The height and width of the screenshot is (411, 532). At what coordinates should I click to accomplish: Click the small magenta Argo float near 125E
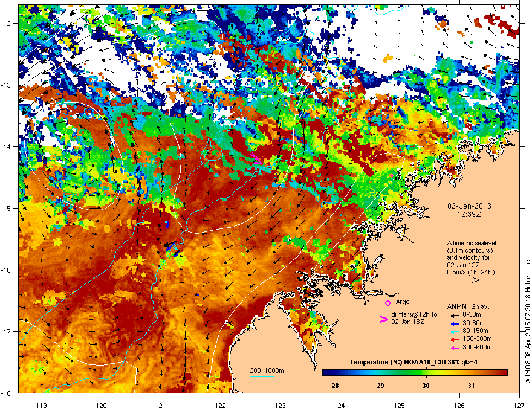(x=391, y=175)
